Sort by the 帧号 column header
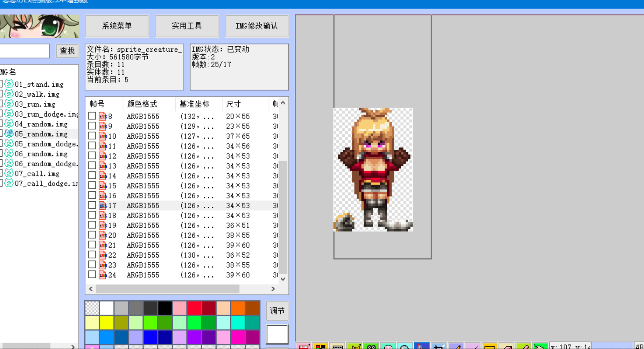Viewport: 644px width, 349px height. [x=104, y=104]
